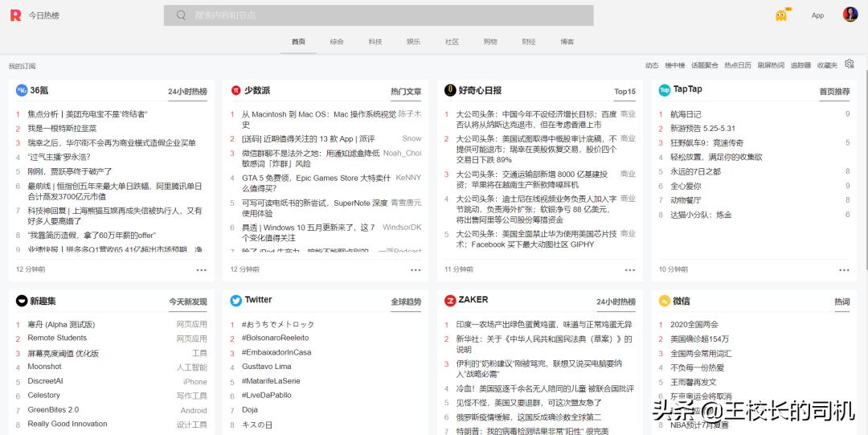Open 微信 hot word 2020全国两会

pos(694,325)
